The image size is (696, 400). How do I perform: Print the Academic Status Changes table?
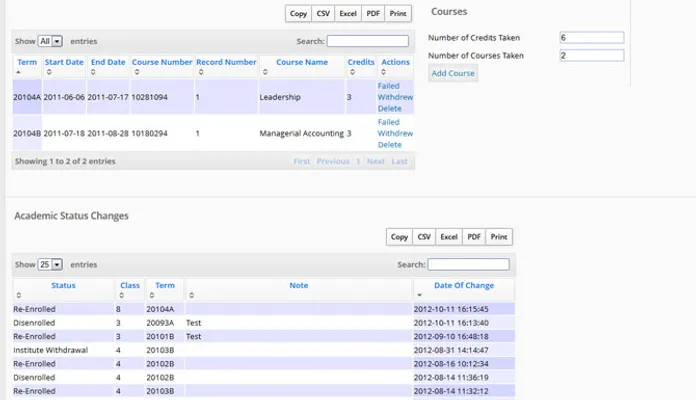pos(499,237)
